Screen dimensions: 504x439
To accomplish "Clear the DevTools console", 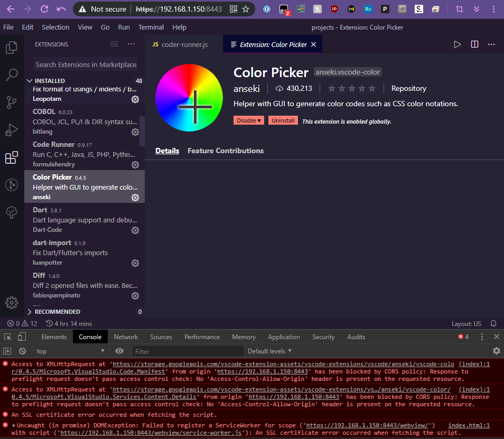I will pyautogui.click(x=22, y=351).
